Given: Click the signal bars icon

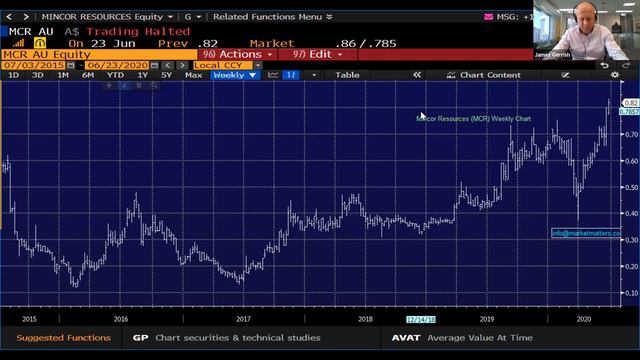Looking at the screenshot, I should tap(18, 43).
